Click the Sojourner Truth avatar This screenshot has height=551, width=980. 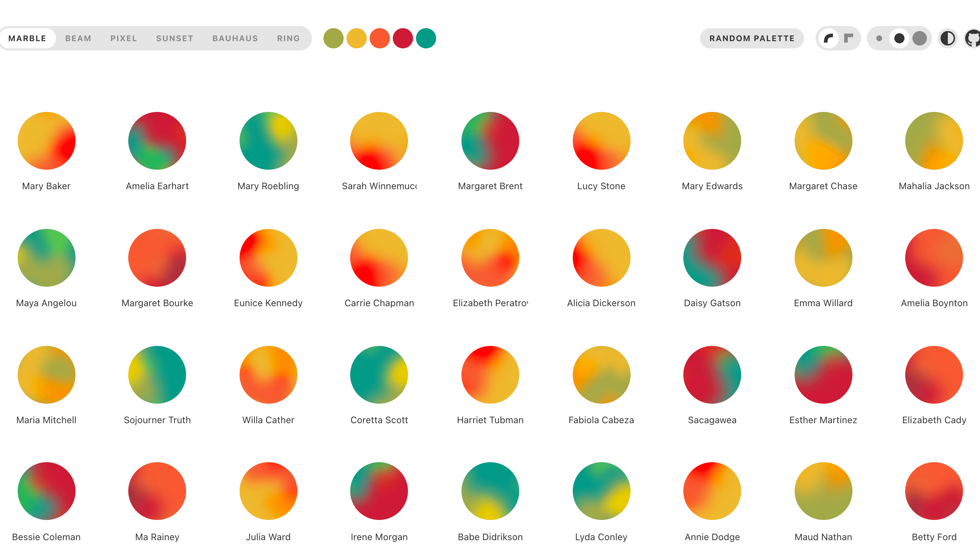(x=157, y=375)
